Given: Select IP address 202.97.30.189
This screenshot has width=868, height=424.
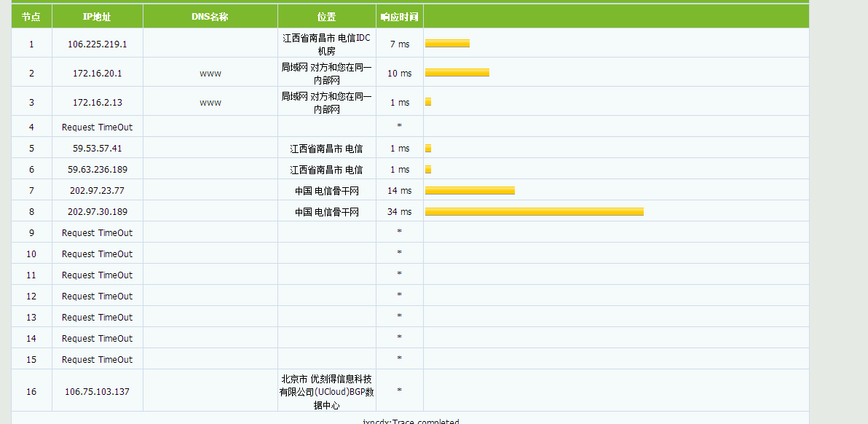Looking at the screenshot, I should point(98,211).
